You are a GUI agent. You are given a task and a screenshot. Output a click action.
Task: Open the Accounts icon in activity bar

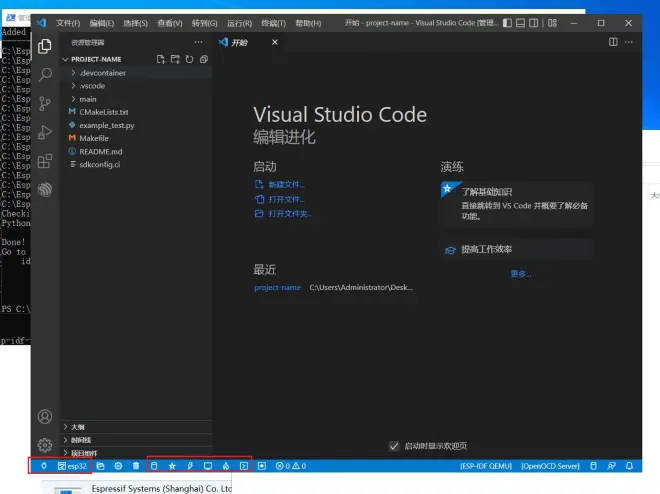coord(45,417)
